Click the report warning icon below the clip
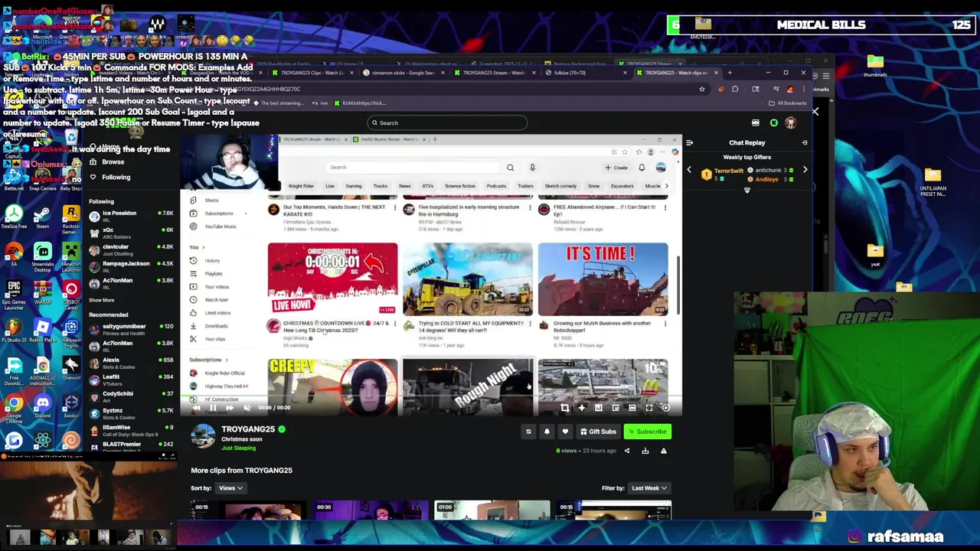This screenshot has height=551, width=980. pyautogui.click(x=664, y=451)
